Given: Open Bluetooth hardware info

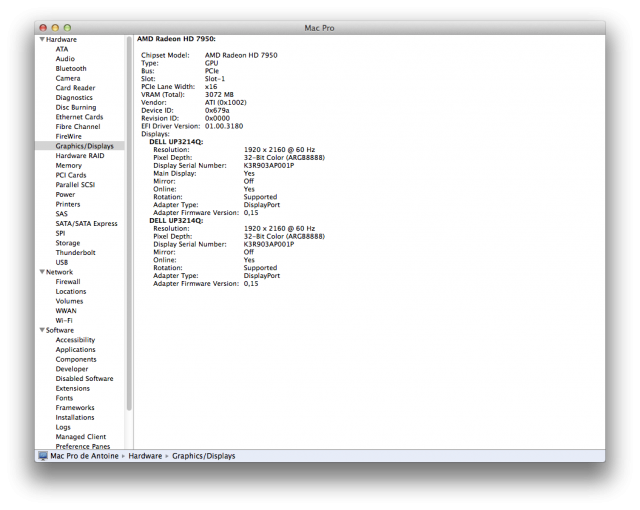Looking at the screenshot, I should coord(71,69).
